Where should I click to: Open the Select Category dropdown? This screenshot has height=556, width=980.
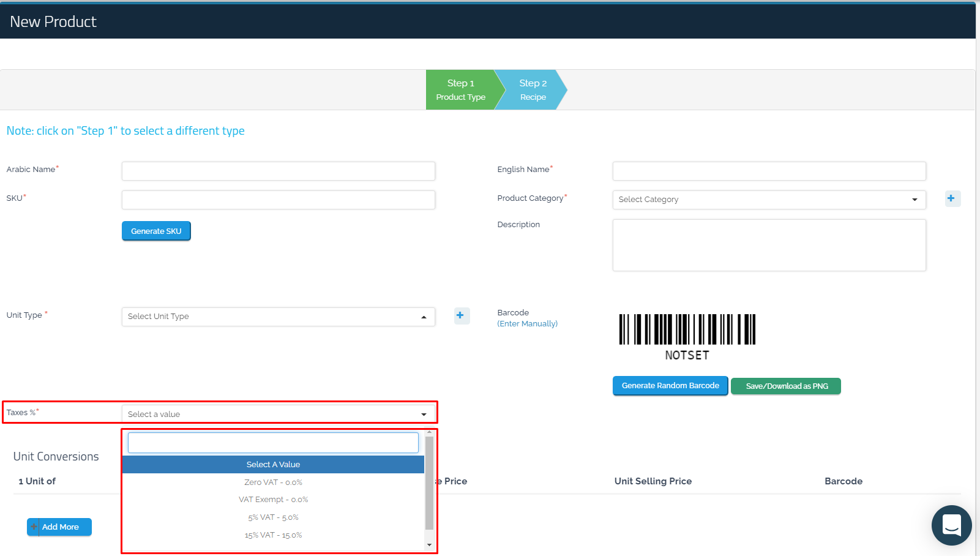point(768,200)
